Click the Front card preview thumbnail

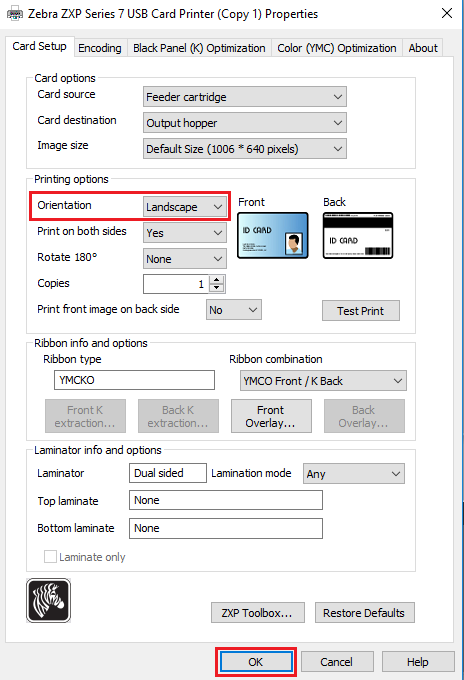[x=273, y=235]
